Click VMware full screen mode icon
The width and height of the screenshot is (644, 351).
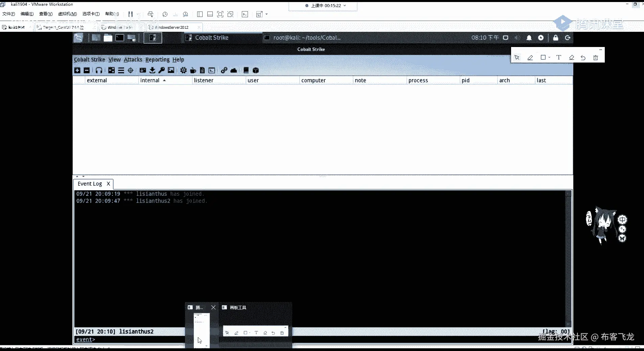[x=220, y=14]
